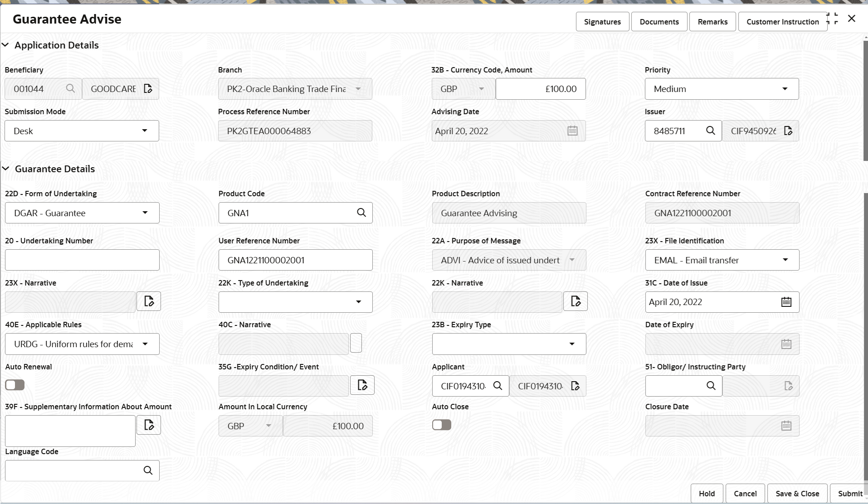Open Amount In Local Currency GBP dropdown
This screenshot has height=504, width=868.
click(250, 426)
